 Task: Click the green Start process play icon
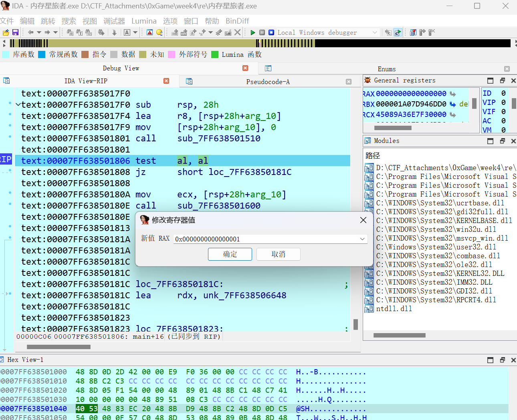point(253,32)
